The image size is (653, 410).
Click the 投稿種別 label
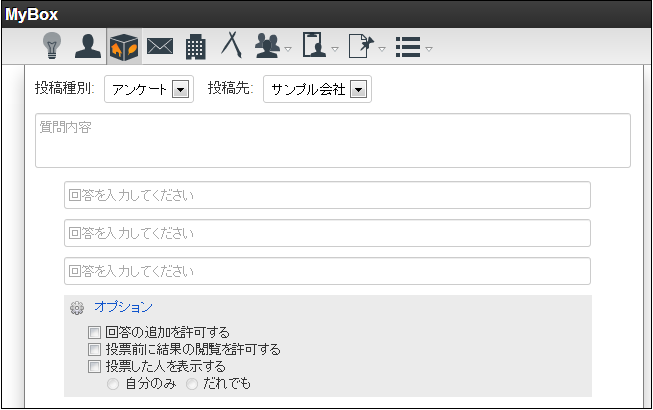65,88
